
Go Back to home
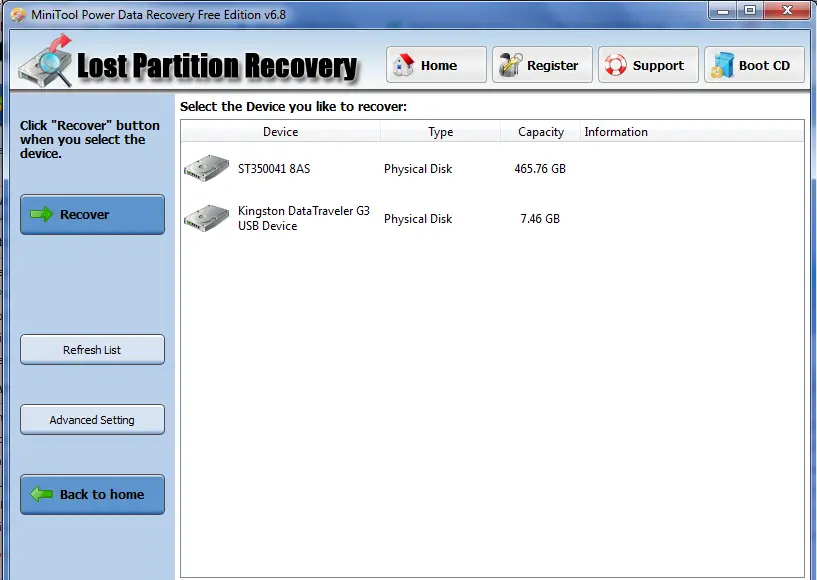92,495
